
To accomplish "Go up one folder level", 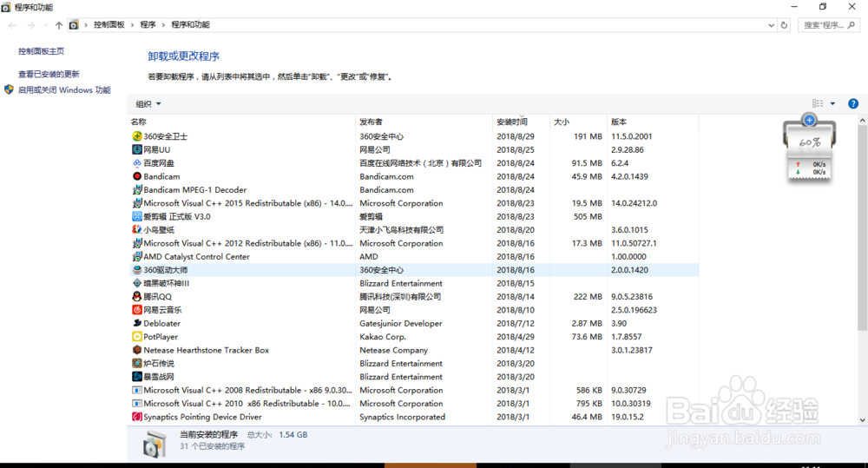I will [59, 25].
